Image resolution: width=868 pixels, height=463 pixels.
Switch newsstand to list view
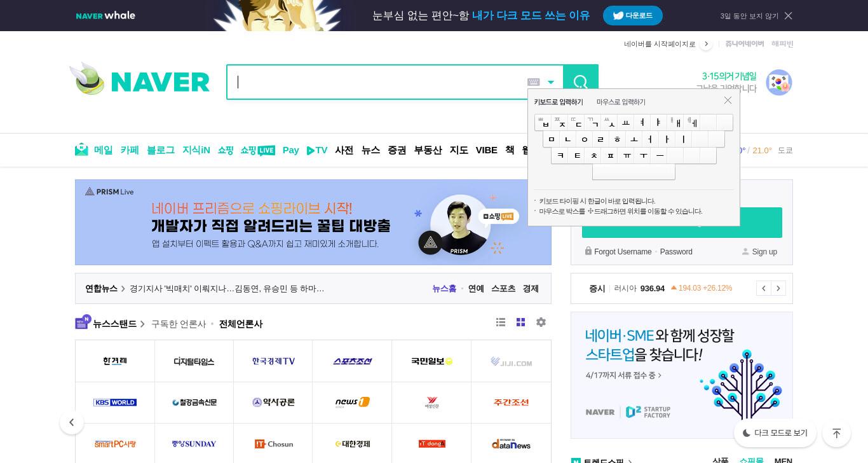coord(501,322)
